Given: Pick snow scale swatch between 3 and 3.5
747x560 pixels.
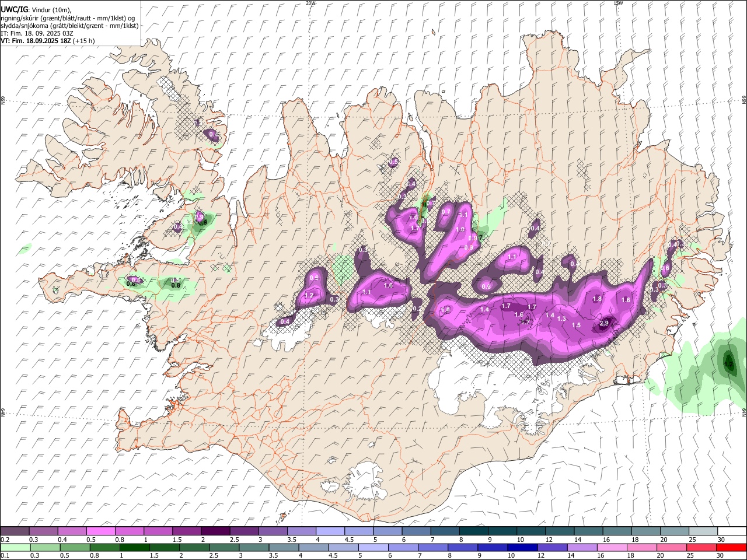Looking at the screenshot, I should [x=273, y=531].
